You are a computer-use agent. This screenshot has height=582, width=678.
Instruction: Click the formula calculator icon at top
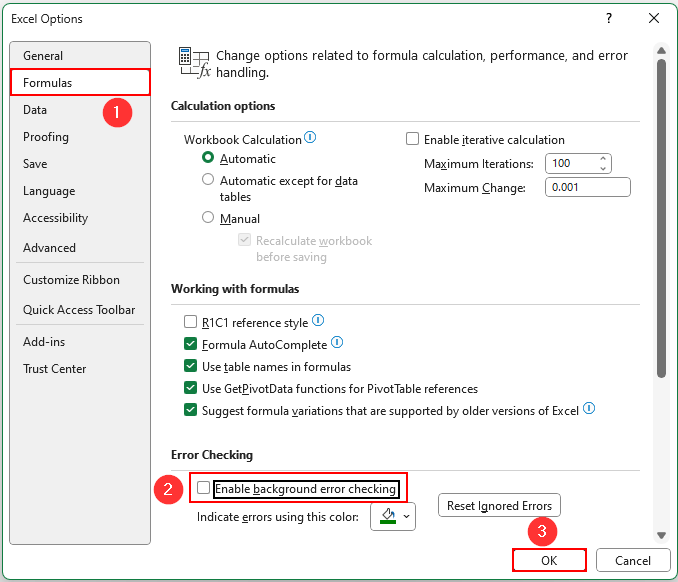coord(194,63)
